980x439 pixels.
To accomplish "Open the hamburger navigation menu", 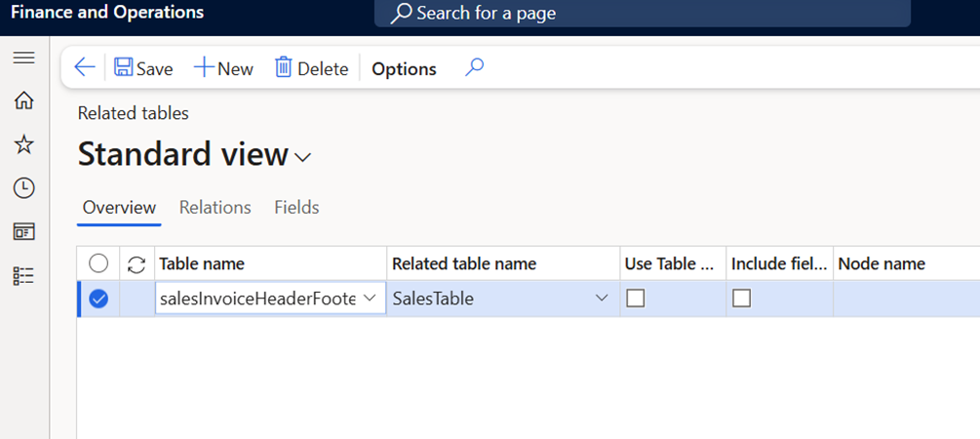I will coord(23,59).
